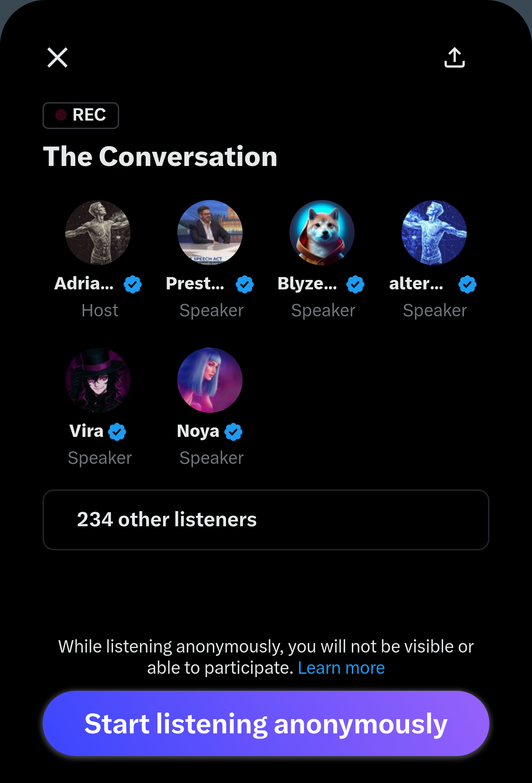The image size is (532, 783).
Task: Open speaker Prest's profile avatar
Action: click(210, 233)
